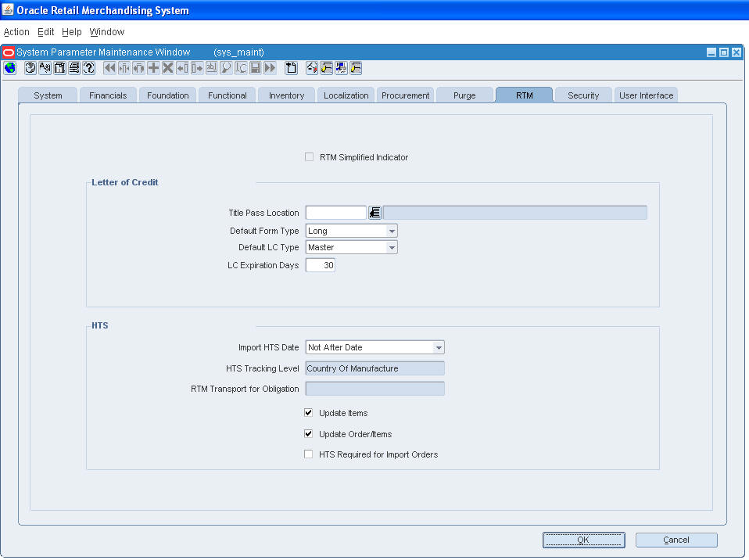Click the double right arrow fast-forward icon
Image resolution: width=749 pixels, height=560 pixels.
tap(270, 68)
